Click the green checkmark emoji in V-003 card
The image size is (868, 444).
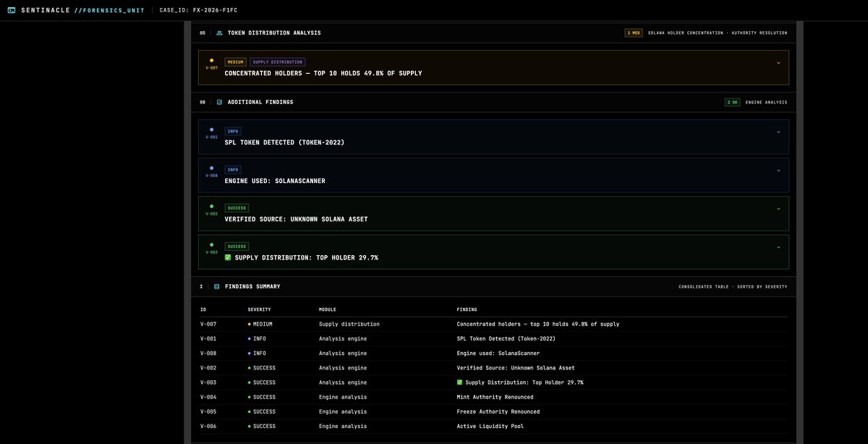229,257
